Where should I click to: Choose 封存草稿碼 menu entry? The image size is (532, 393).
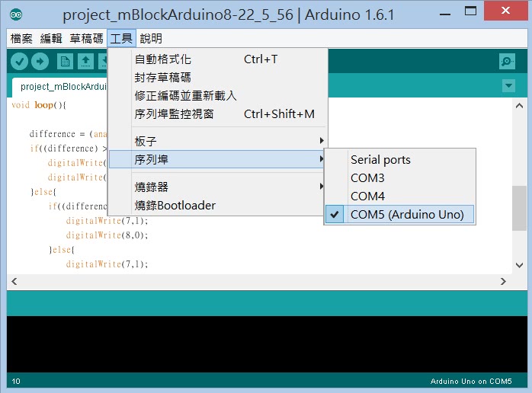[217, 78]
